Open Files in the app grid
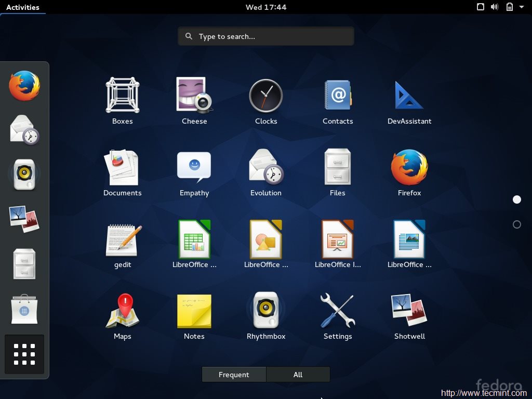 [x=338, y=167]
